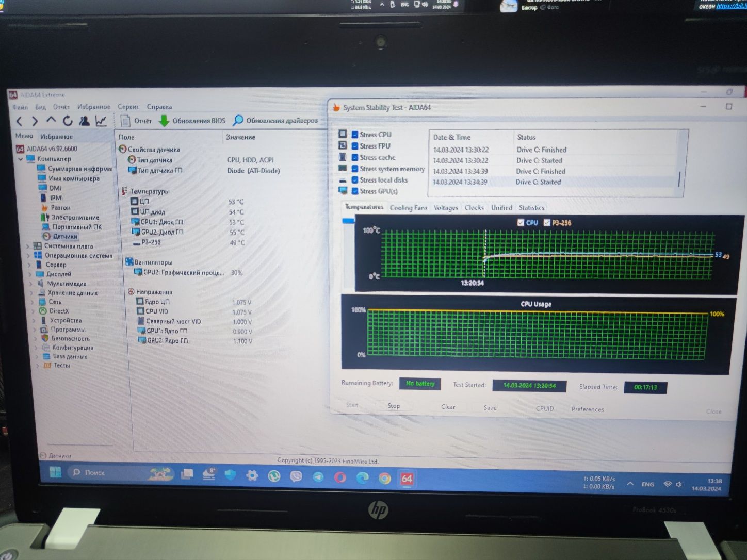Image resolution: width=747 pixels, height=560 pixels.
Task: Open the Избранное menu in the menu bar
Action: 93,107
